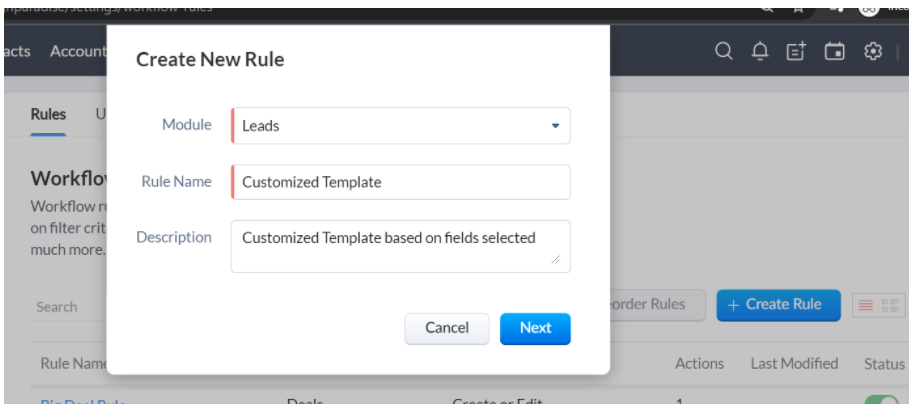Open notifications bell icon
Image resolution: width=913 pixels, height=404 pixels.
pyautogui.click(x=760, y=52)
